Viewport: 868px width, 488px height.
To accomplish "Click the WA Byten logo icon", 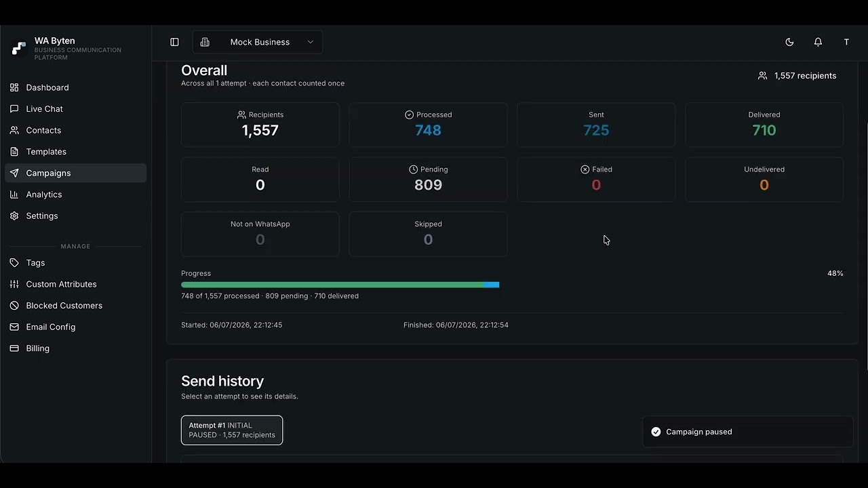I will (x=19, y=48).
